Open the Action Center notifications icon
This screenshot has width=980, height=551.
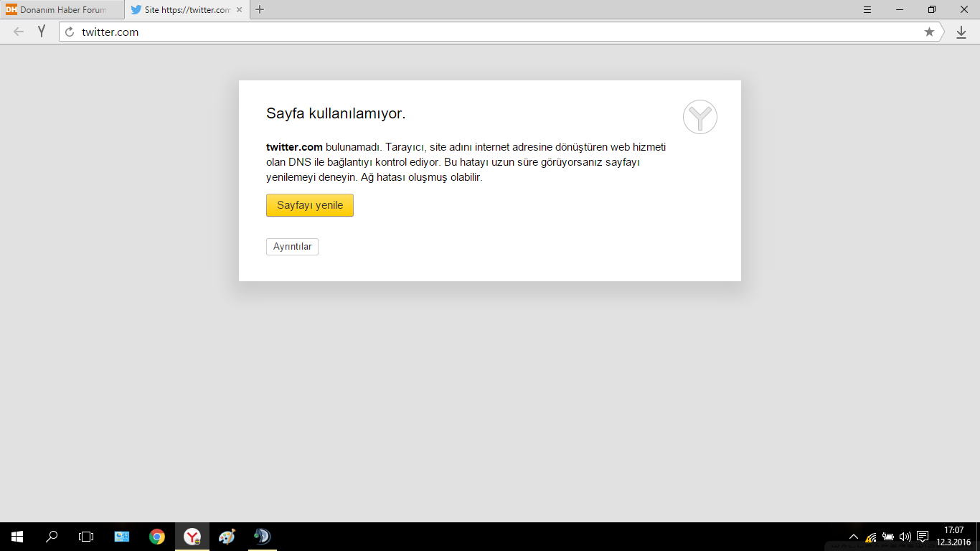coord(923,537)
